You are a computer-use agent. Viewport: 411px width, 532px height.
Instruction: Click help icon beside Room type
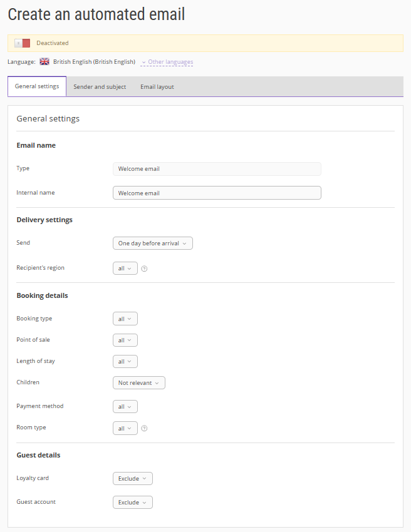tap(144, 428)
